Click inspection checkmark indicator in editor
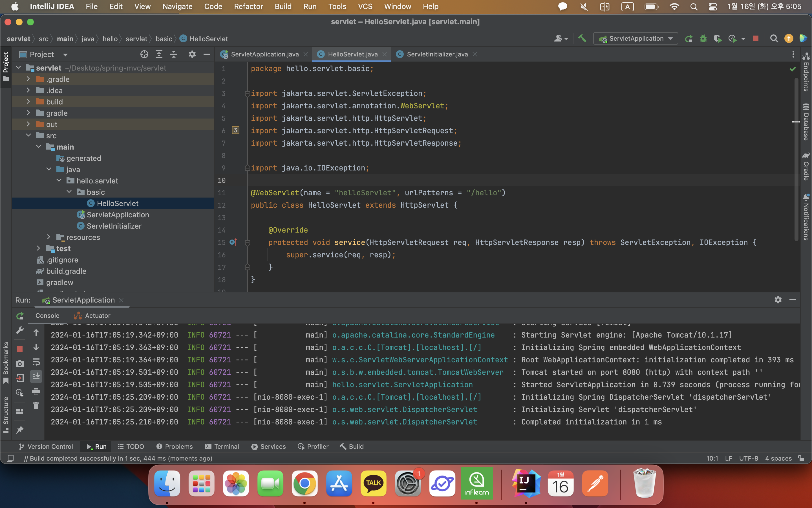 [793, 69]
